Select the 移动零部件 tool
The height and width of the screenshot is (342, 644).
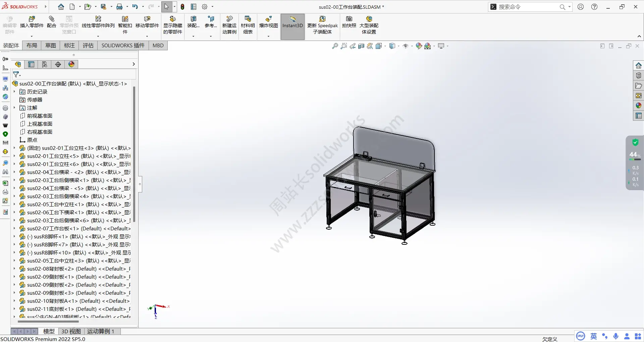point(147,23)
